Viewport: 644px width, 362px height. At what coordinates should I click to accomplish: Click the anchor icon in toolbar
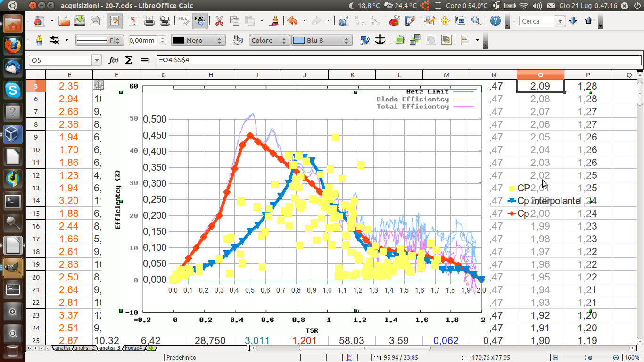click(x=380, y=41)
